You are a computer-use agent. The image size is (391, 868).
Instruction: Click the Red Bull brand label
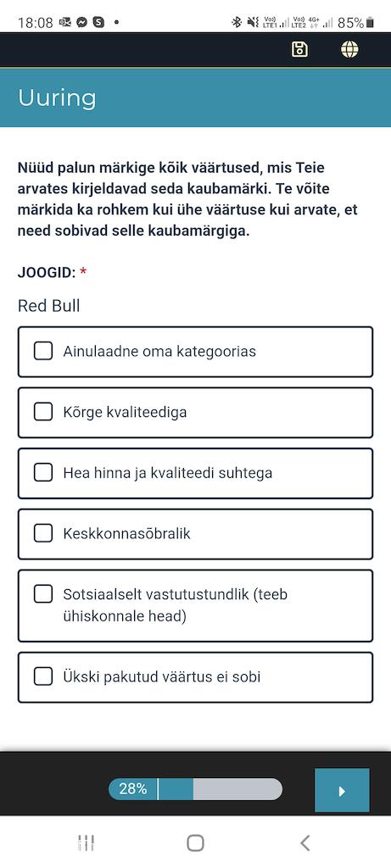[48, 305]
